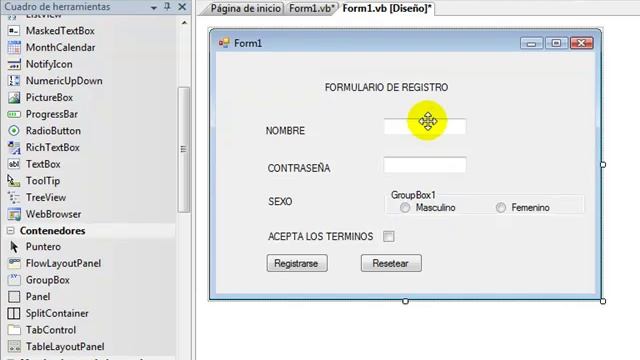
Task: Close the Cuadro de herramientas panel
Action: [182, 7]
